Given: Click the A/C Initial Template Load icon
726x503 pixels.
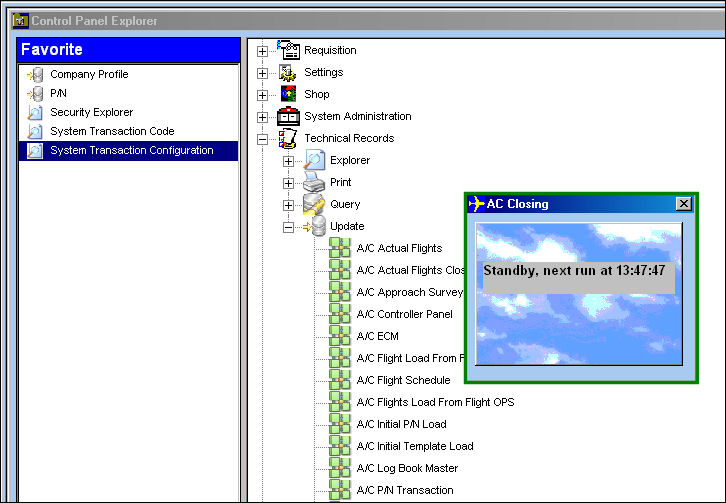Looking at the screenshot, I should 339,446.
